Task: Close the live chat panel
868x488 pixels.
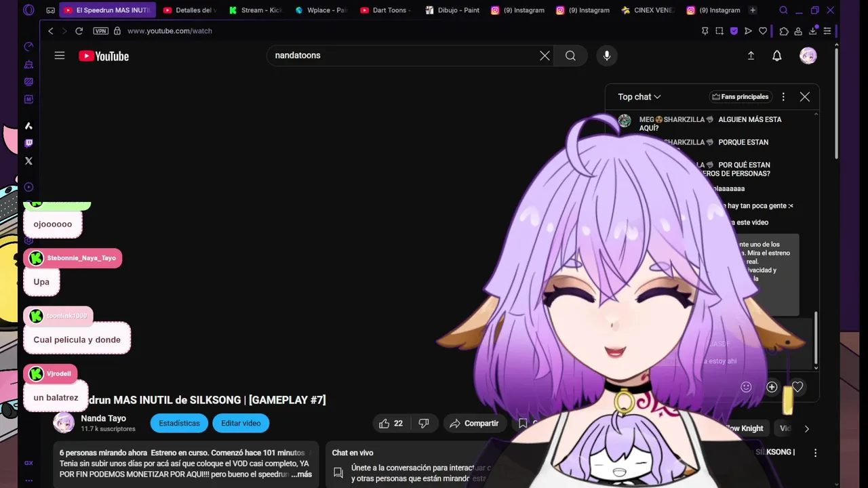Action: [x=805, y=97]
